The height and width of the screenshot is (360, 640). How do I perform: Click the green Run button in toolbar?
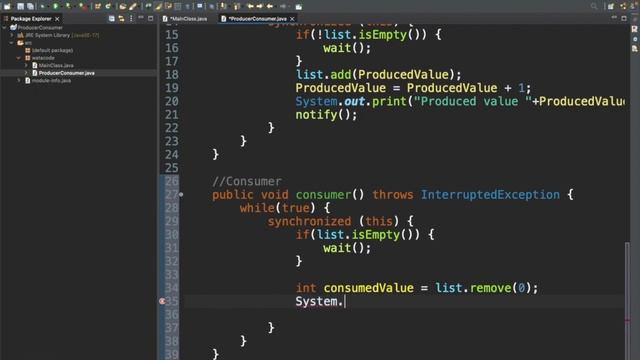[56, 6]
